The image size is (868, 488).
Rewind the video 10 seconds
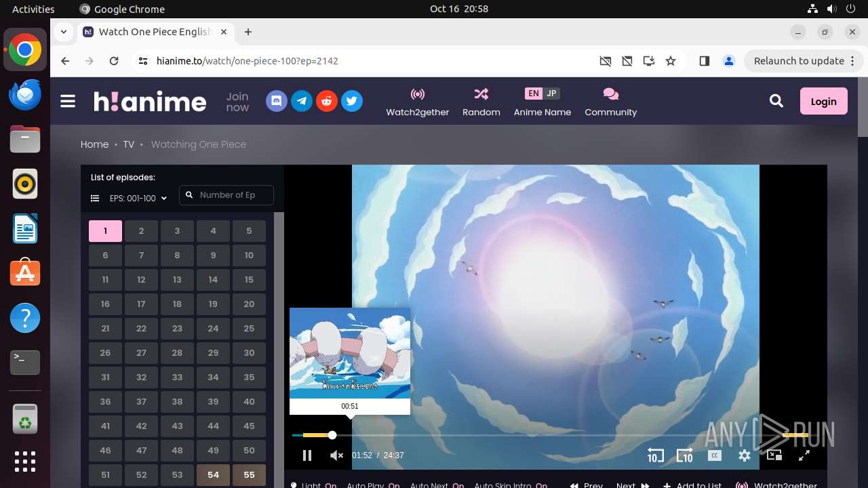pos(655,455)
